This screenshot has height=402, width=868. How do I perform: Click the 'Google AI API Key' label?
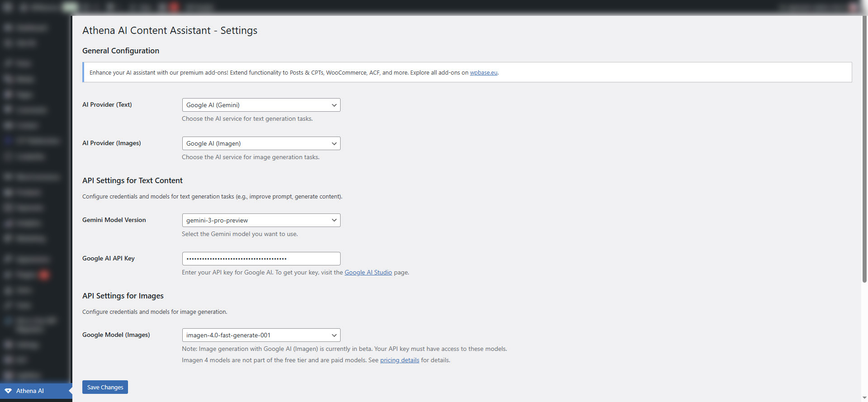(109, 258)
